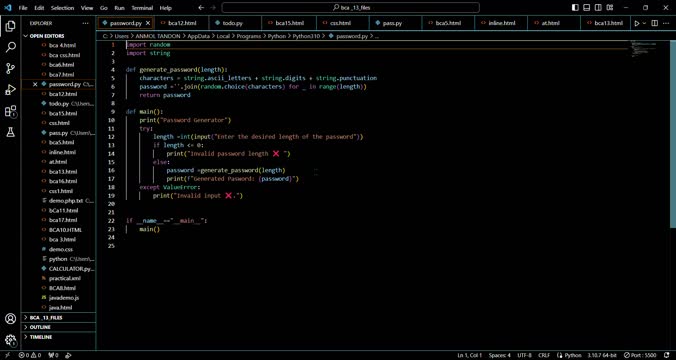Screen dimensions: 676x360
Task: Open the Selection menu
Action: pos(63,8)
